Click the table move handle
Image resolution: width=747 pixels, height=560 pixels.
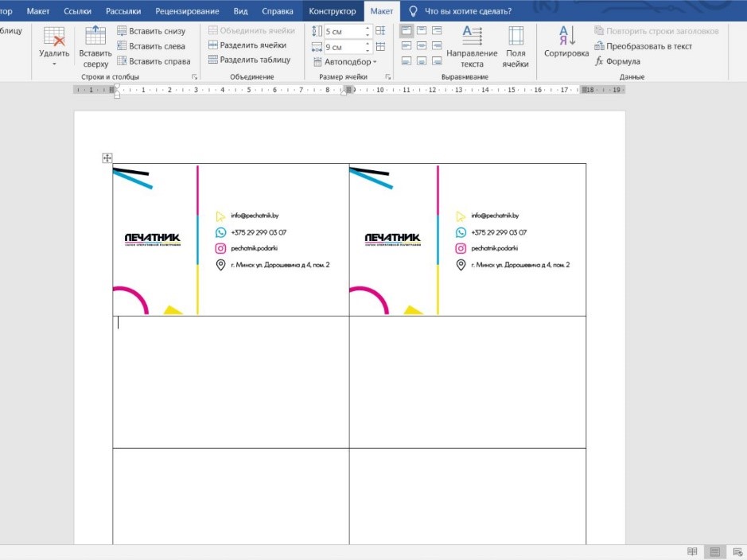[x=107, y=158]
